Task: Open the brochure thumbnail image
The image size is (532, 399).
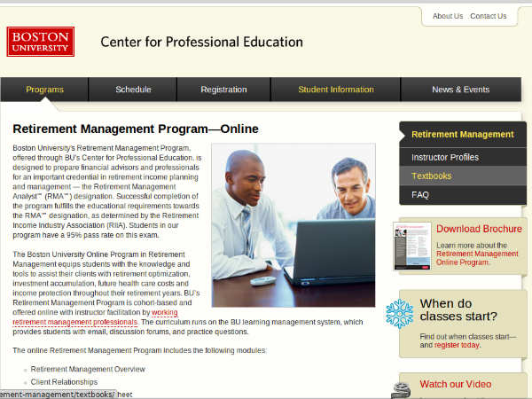Action: coord(411,246)
